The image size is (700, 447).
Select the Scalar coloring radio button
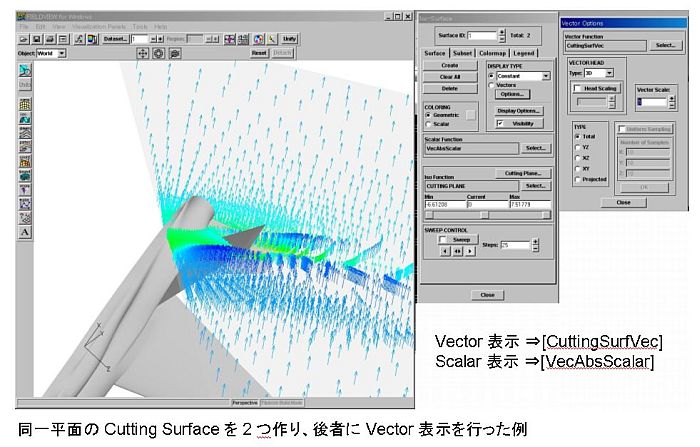[x=428, y=124]
